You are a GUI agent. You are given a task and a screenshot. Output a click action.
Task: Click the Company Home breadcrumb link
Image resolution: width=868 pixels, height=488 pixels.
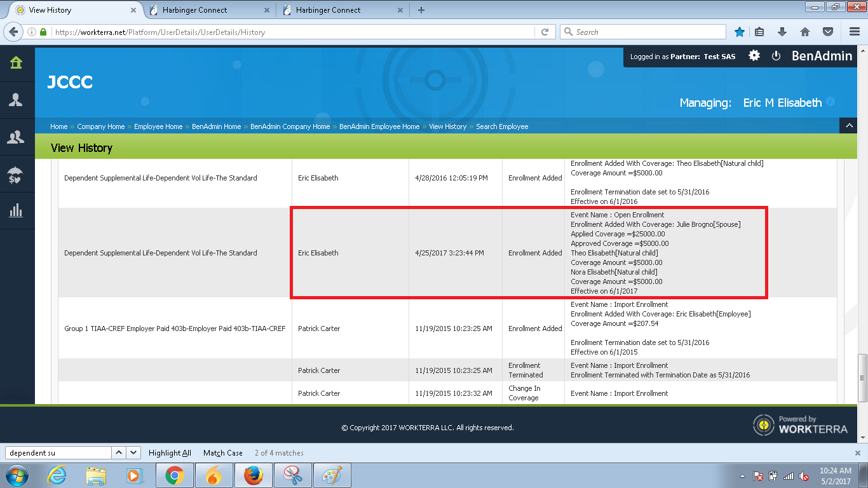[x=101, y=126]
